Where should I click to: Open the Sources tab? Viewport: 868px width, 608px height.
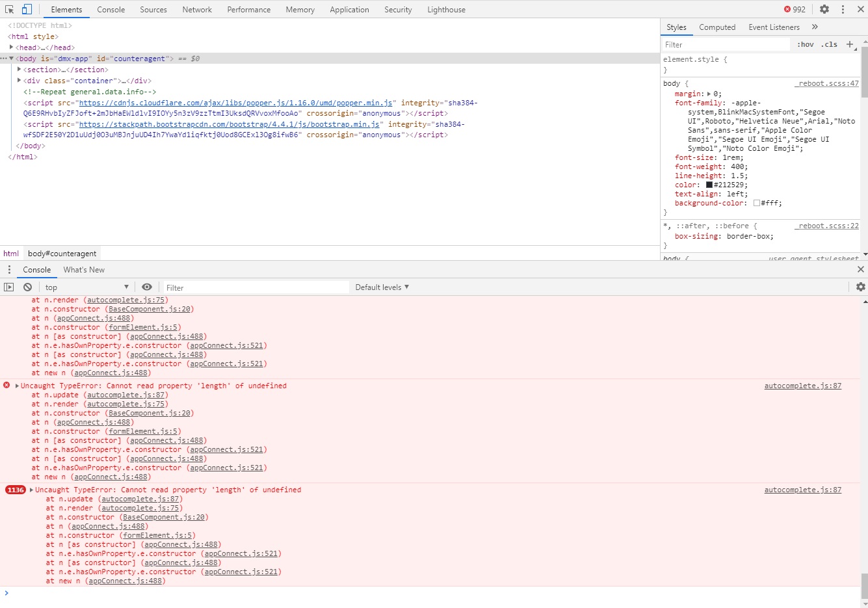pyautogui.click(x=153, y=9)
